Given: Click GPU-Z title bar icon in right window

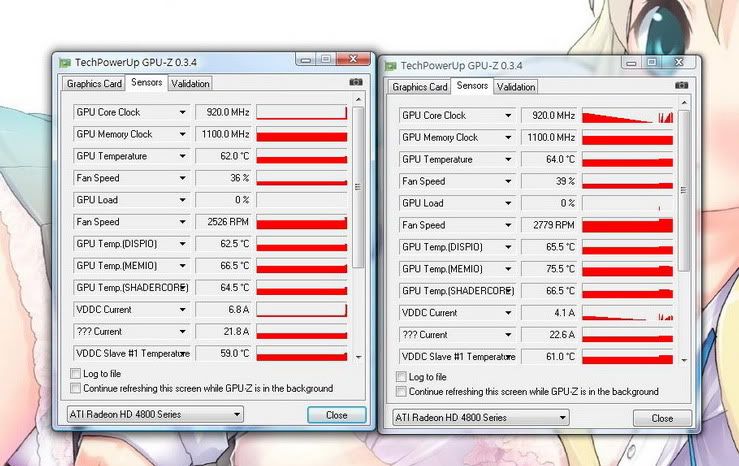Looking at the screenshot, I should (x=392, y=64).
